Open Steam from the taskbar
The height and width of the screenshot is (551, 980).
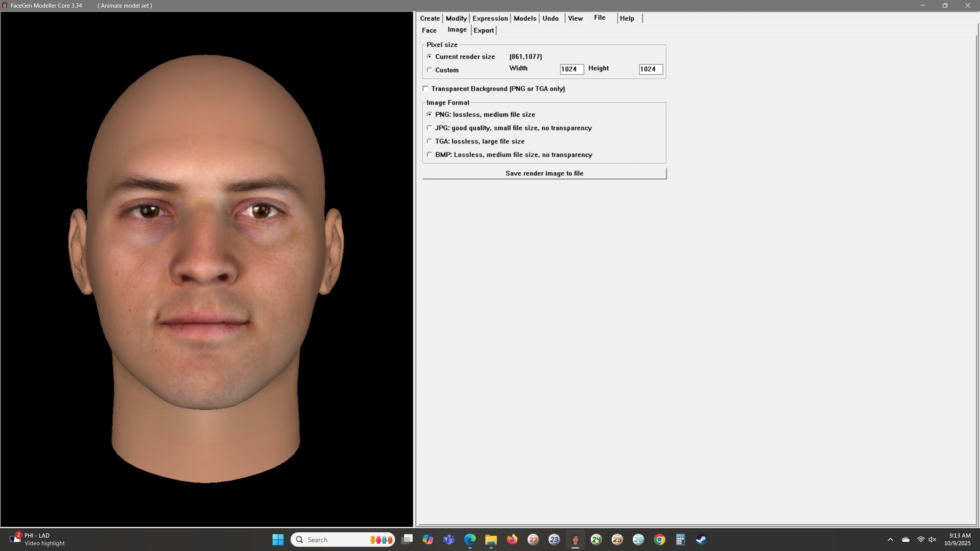701,540
